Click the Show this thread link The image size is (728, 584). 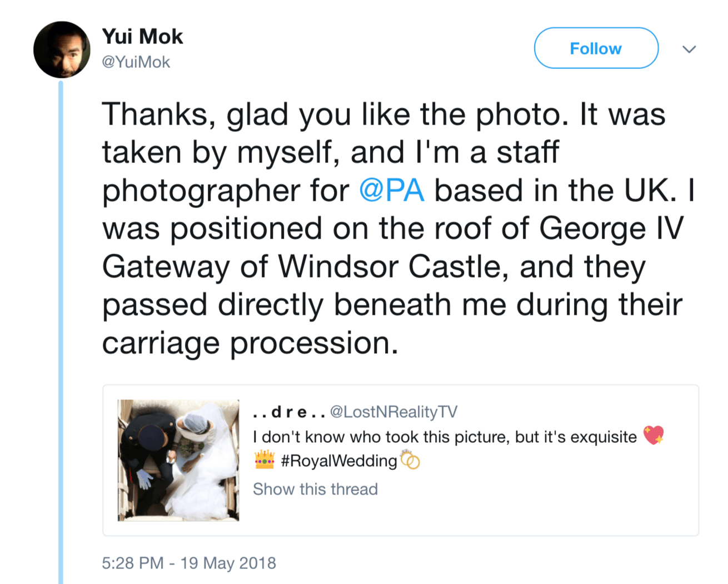click(x=315, y=489)
